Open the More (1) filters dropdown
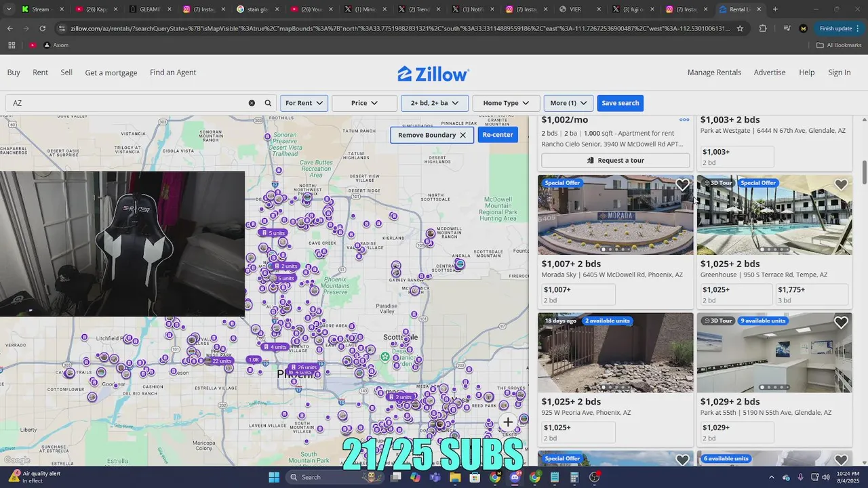Viewport: 868px width, 488px height. click(568, 103)
